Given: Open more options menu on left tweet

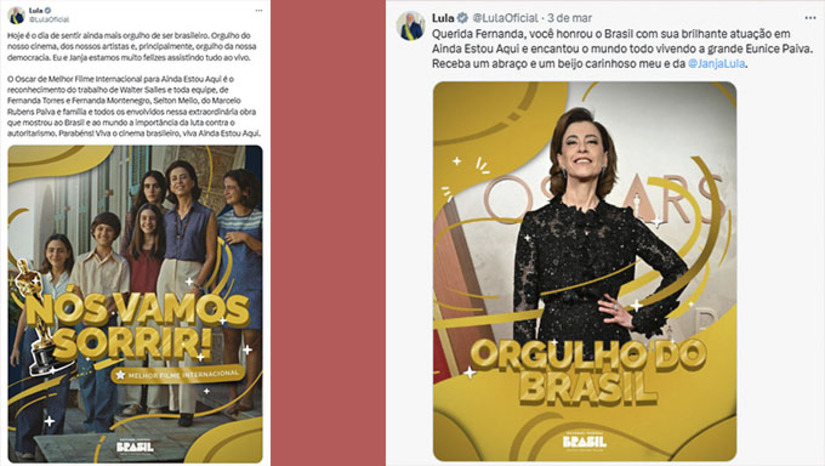Looking at the screenshot, I should [x=258, y=11].
